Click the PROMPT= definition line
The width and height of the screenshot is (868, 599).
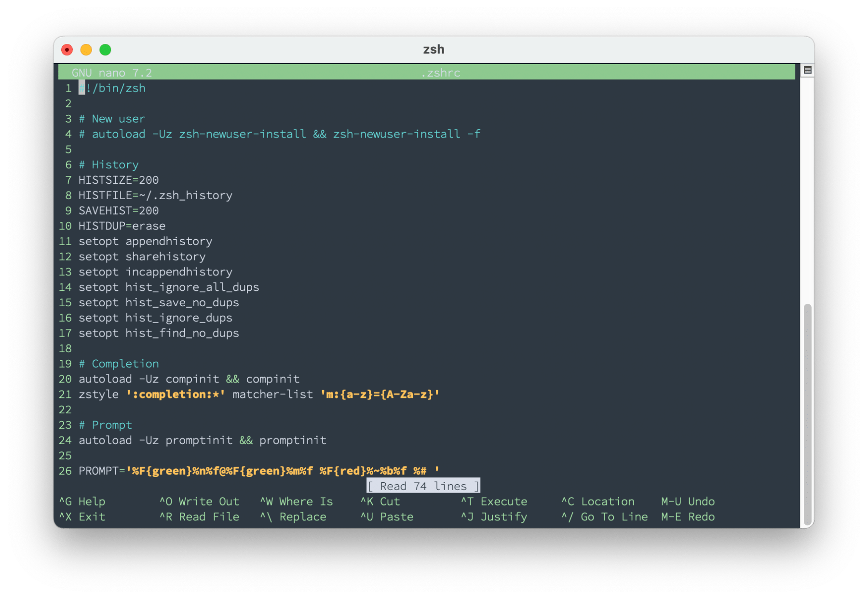pyautogui.click(x=259, y=471)
